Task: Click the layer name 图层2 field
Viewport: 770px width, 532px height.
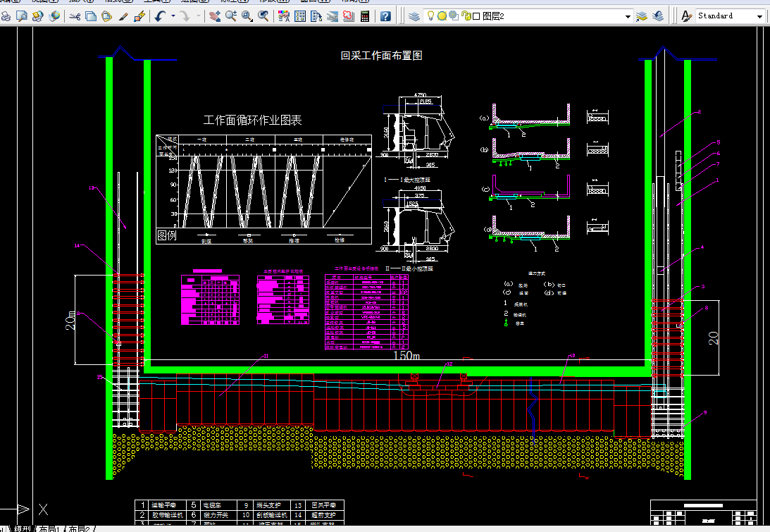Action: [493, 16]
